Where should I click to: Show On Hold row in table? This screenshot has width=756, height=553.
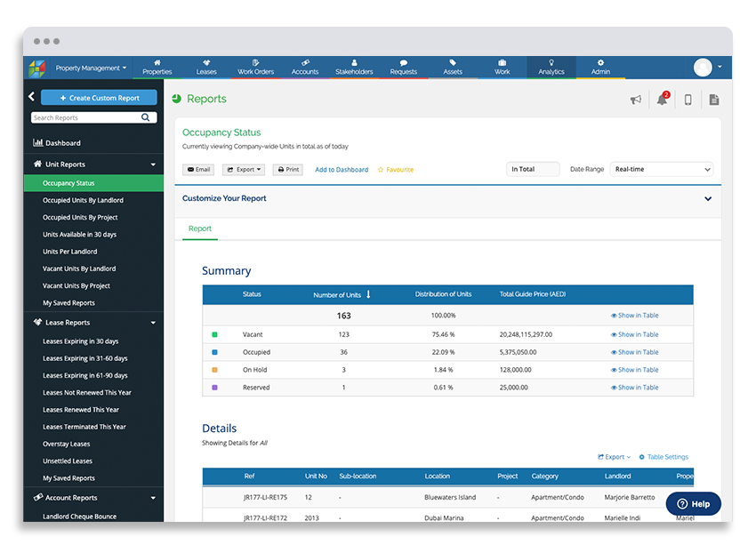(x=634, y=370)
